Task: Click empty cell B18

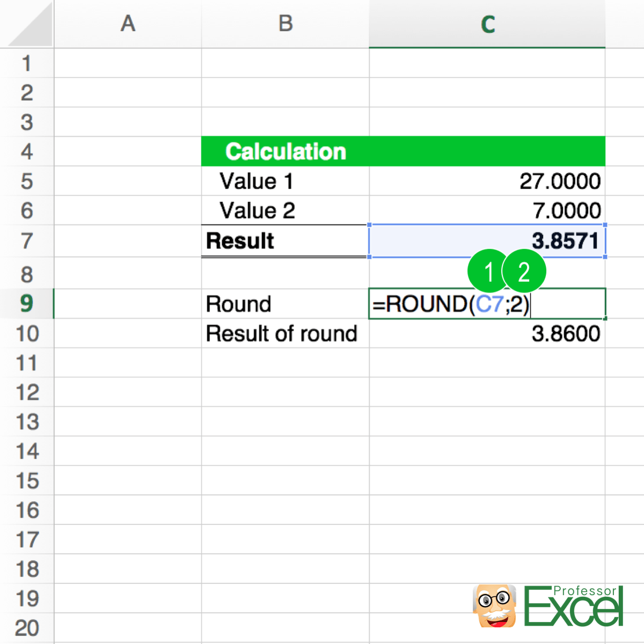Action: (286, 569)
